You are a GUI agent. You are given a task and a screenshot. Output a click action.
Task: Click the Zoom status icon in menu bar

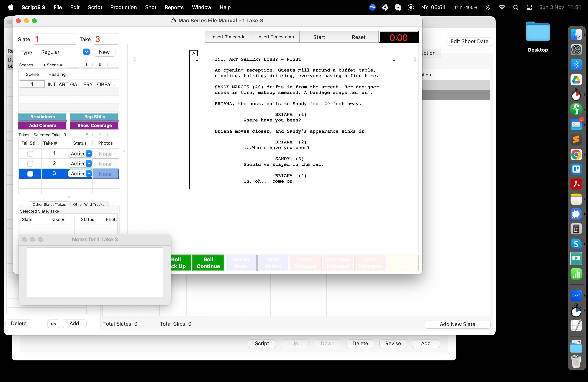[x=372, y=7]
